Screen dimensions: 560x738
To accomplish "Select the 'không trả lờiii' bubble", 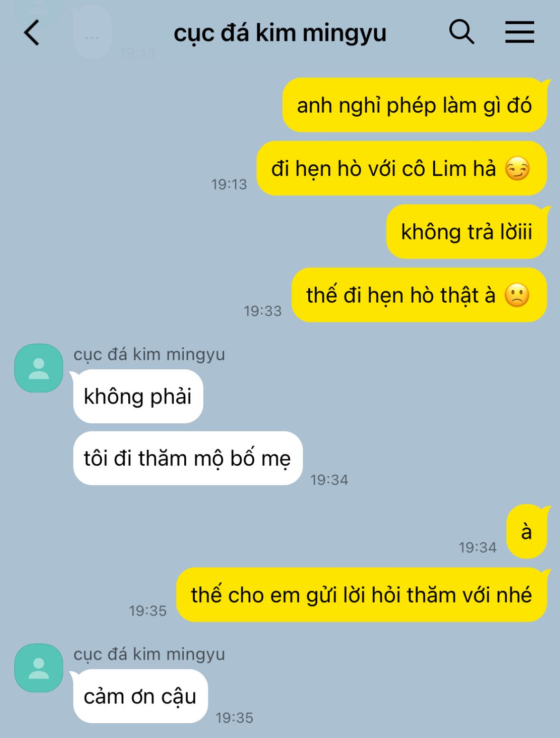I will [x=466, y=232].
